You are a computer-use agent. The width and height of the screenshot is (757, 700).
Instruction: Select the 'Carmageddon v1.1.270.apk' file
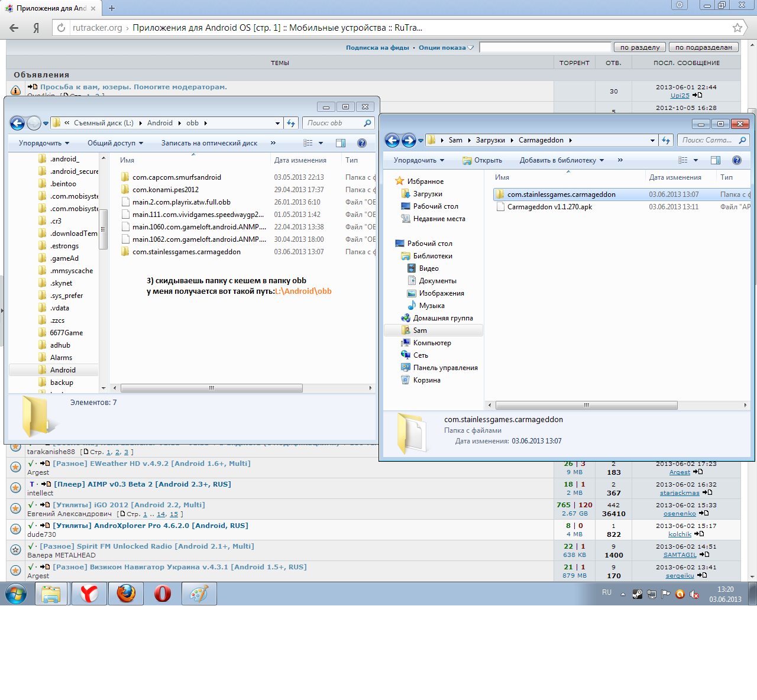point(549,207)
